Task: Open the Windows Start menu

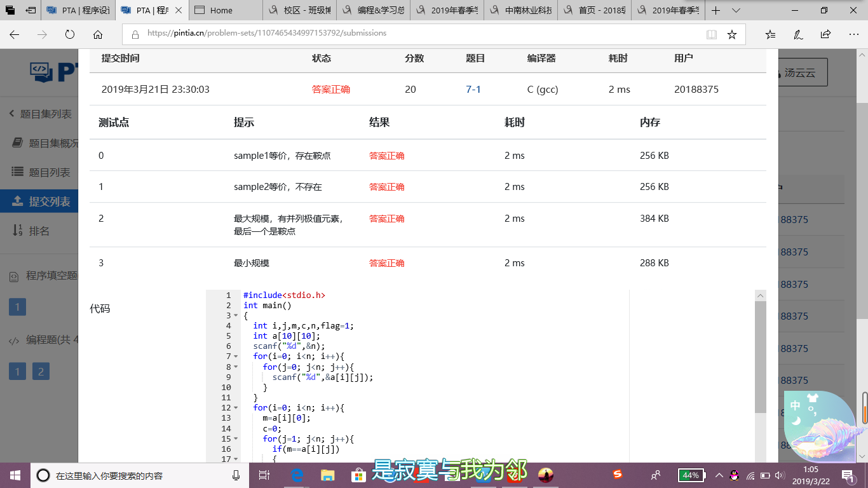Action: point(15,475)
